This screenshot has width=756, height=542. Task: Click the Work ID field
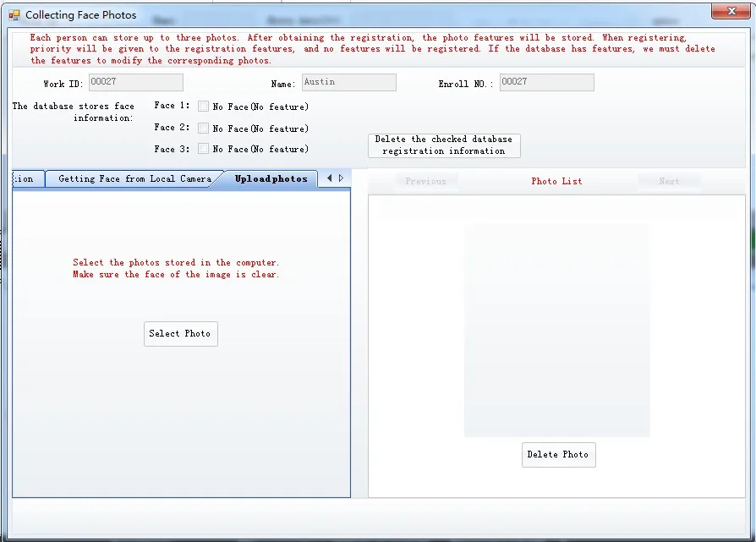pos(135,82)
